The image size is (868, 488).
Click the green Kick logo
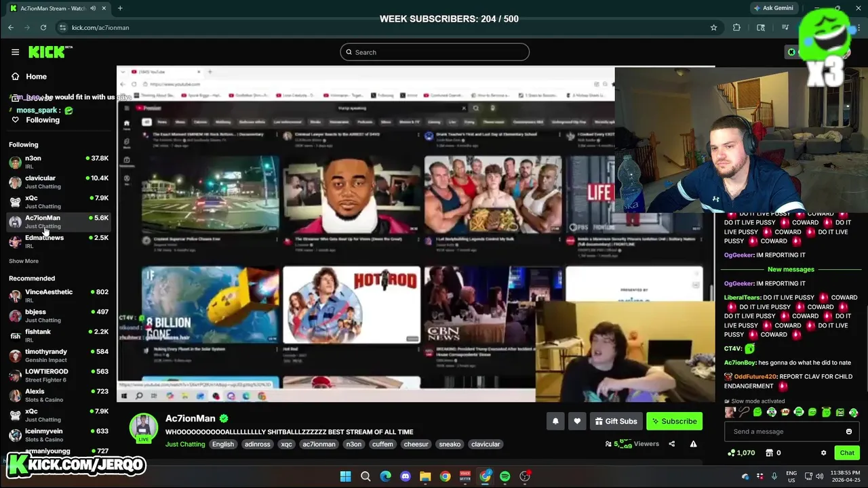click(x=50, y=52)
